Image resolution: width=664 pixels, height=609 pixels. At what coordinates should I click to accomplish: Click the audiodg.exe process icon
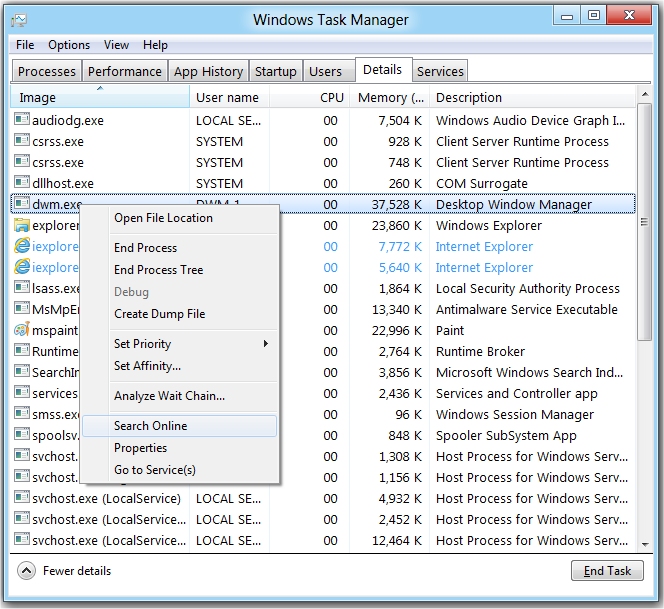(x=22, y=119)
